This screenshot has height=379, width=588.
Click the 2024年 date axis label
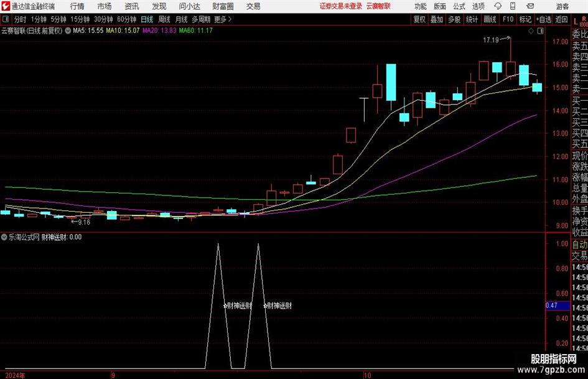click(16, 375)
